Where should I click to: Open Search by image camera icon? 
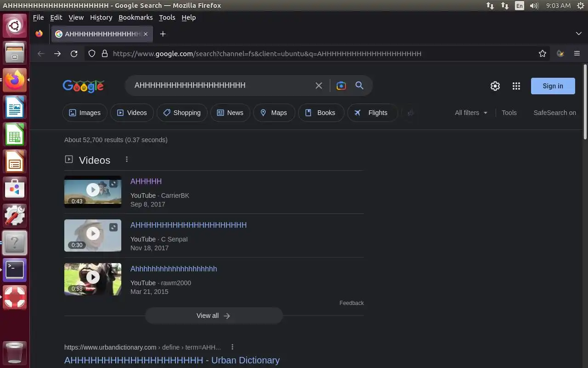pyautogui.click(x=341, y=86)
